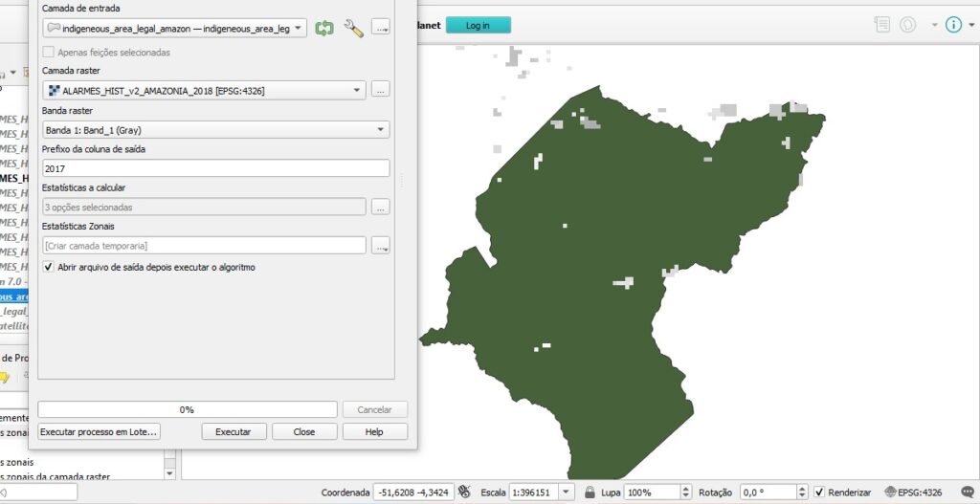Click the Planet Log in button
This screenshot has width=980, height=504.
479,25
